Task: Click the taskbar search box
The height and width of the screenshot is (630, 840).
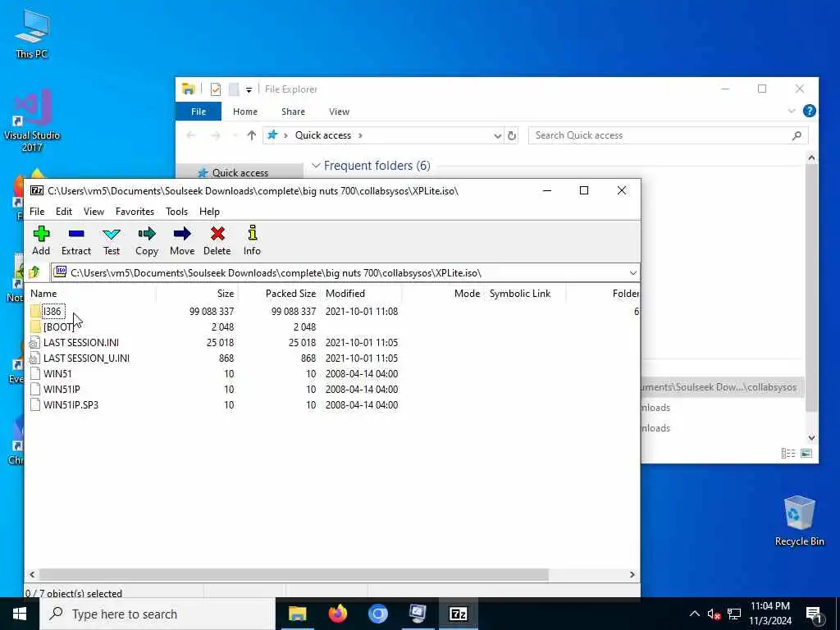Action: click(x=157, y=614)
